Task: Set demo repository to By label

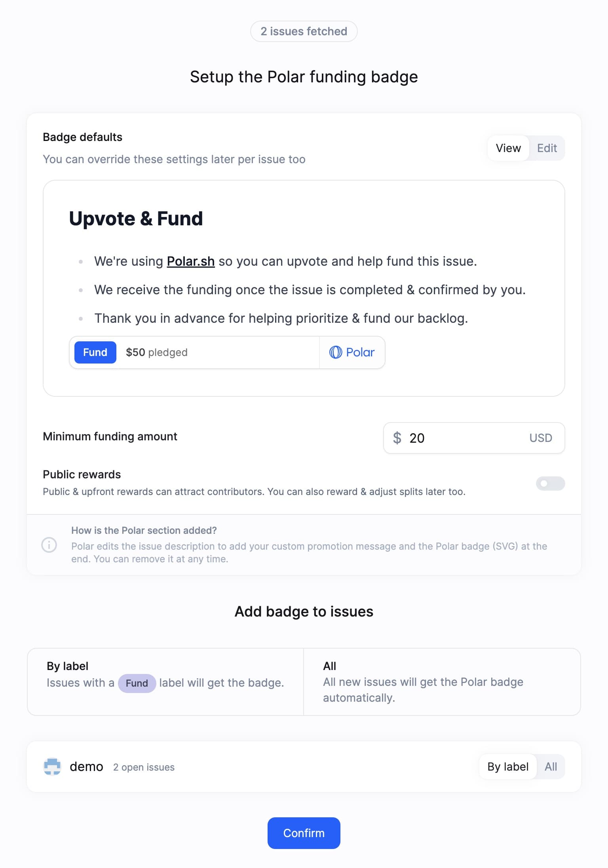Action: pos(508,767)
